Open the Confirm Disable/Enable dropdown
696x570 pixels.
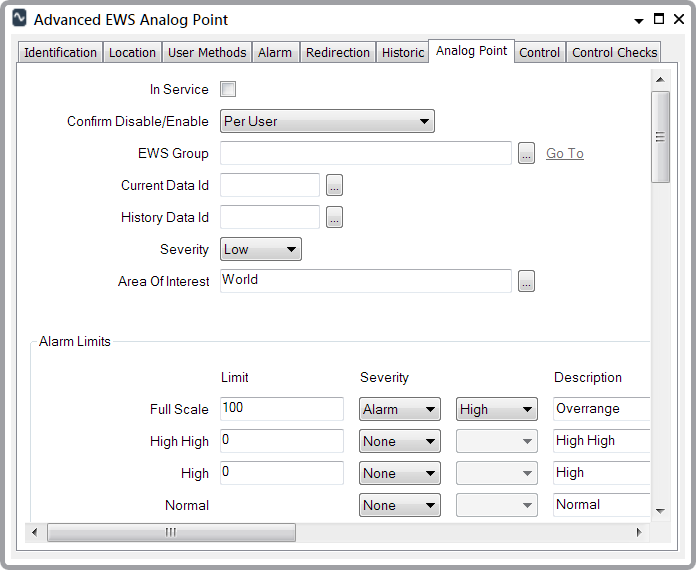tap(327, 122)
